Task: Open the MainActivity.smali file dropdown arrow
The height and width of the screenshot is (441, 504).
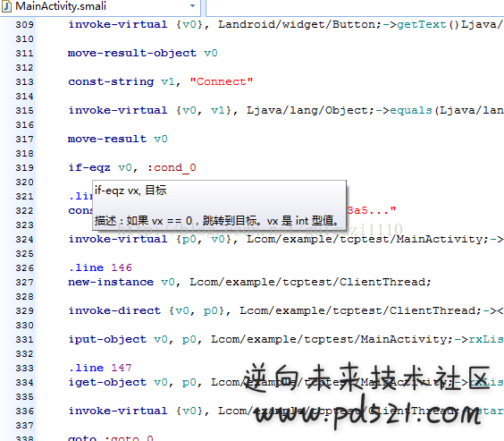Action: tap(192, 5)
